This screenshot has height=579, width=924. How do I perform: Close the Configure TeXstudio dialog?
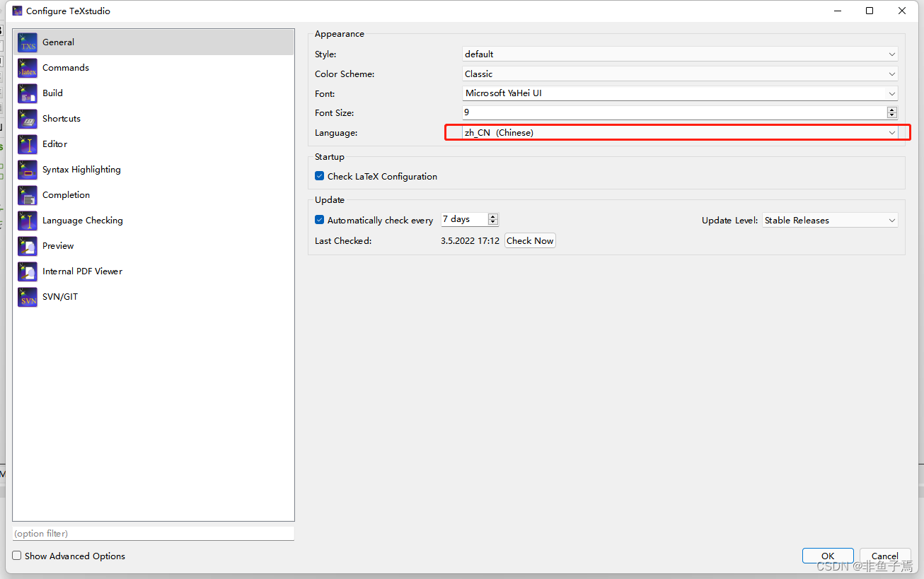(902, 11)
